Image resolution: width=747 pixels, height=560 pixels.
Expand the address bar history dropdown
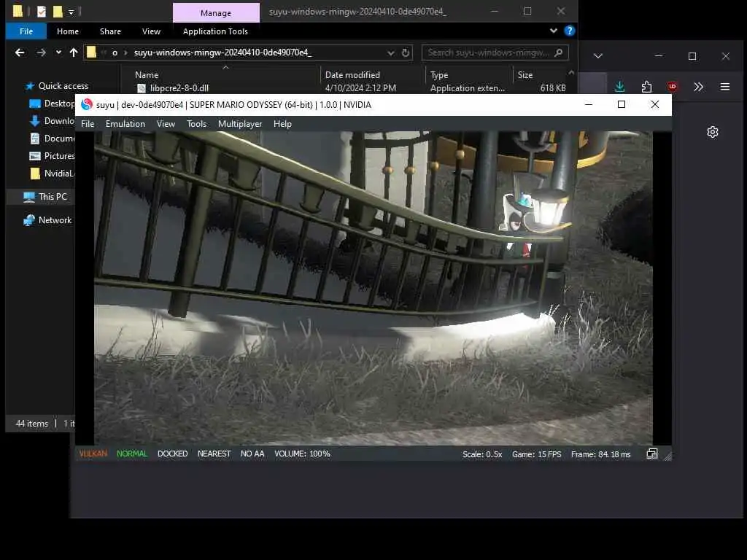tap(391, 52)
